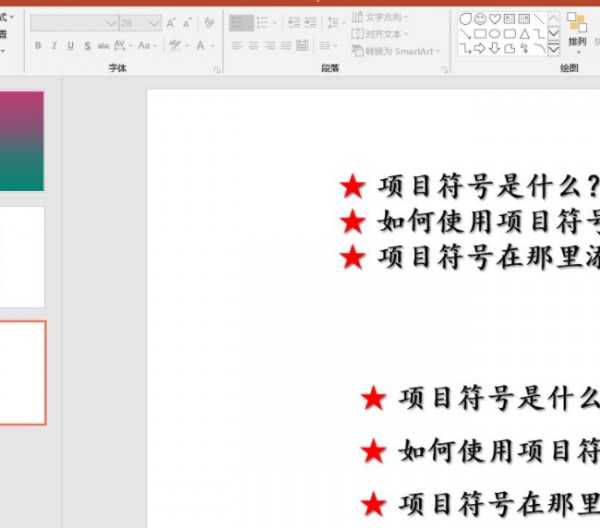Select the heart shape from gallery

[495, 18]
